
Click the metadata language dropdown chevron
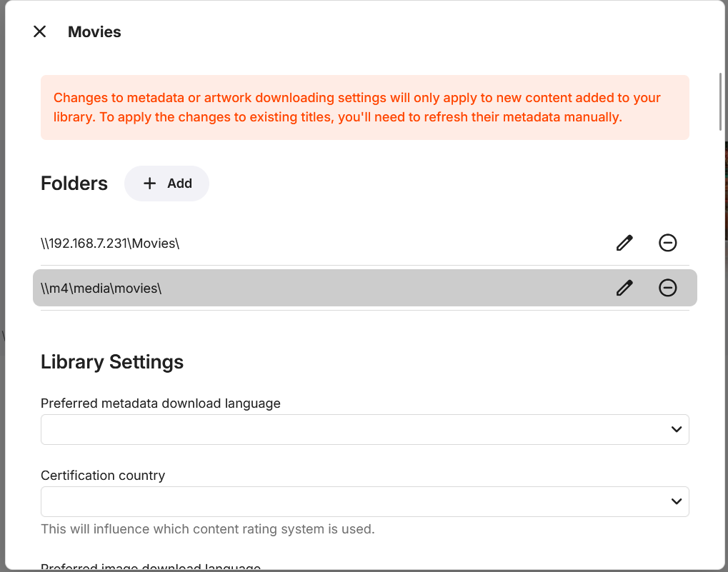[677, 429]
